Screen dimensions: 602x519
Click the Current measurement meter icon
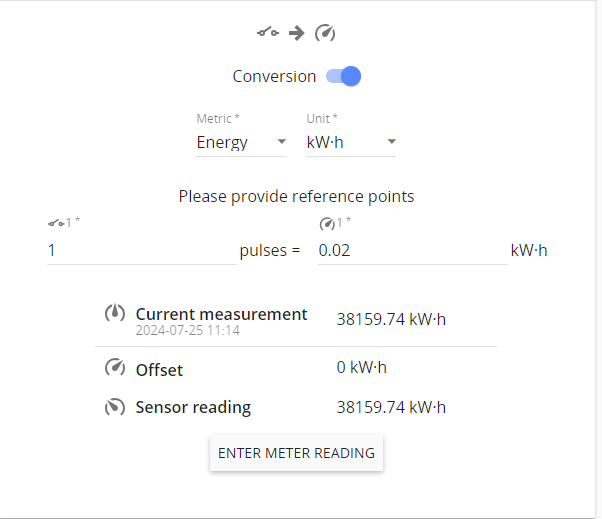point(116,313)
